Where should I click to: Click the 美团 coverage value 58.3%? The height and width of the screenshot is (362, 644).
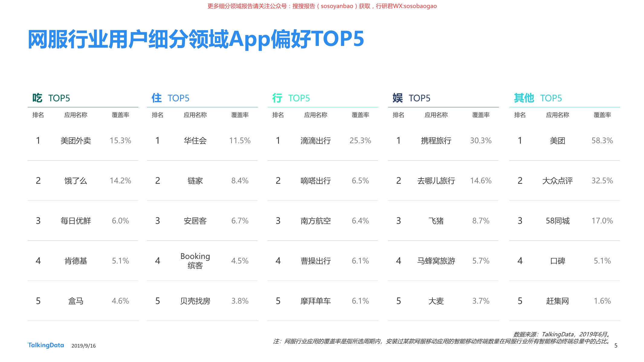pos(602,140)
